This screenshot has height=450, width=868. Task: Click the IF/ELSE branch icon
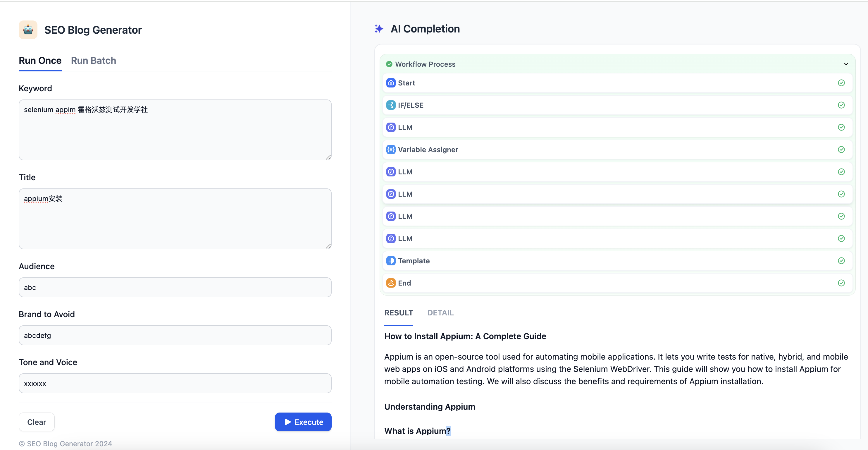point(390,105)
